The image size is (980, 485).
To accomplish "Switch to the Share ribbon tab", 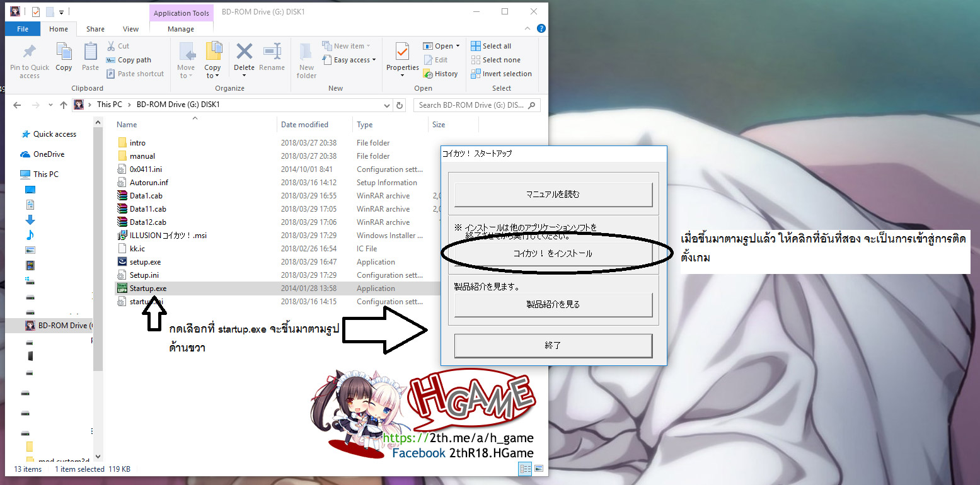I will pyautogui.click(x=96, y=29).
